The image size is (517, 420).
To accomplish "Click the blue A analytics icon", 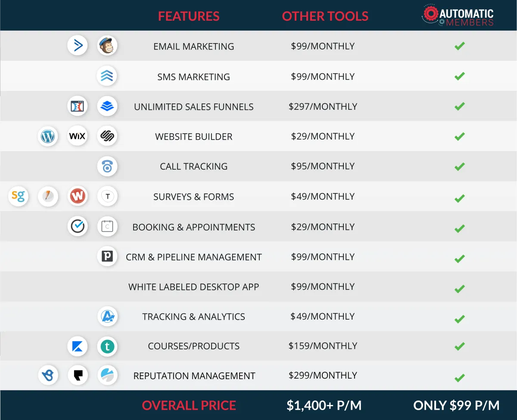I will click(107, 317).
